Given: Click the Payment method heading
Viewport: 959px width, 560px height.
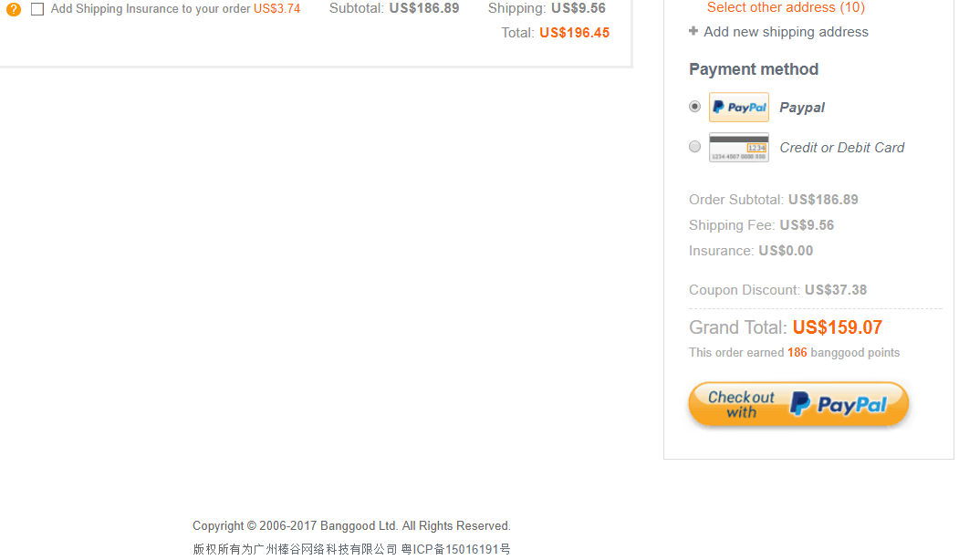Looking at the screenshot, I should tap(754, 69).
